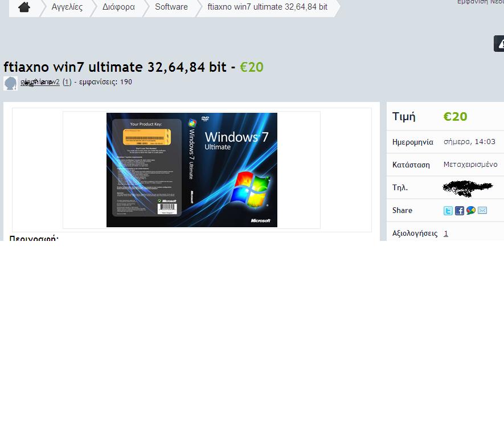Click the green €20 price in the title
This screenshot has height=426, width=504.
pos(252,67)
